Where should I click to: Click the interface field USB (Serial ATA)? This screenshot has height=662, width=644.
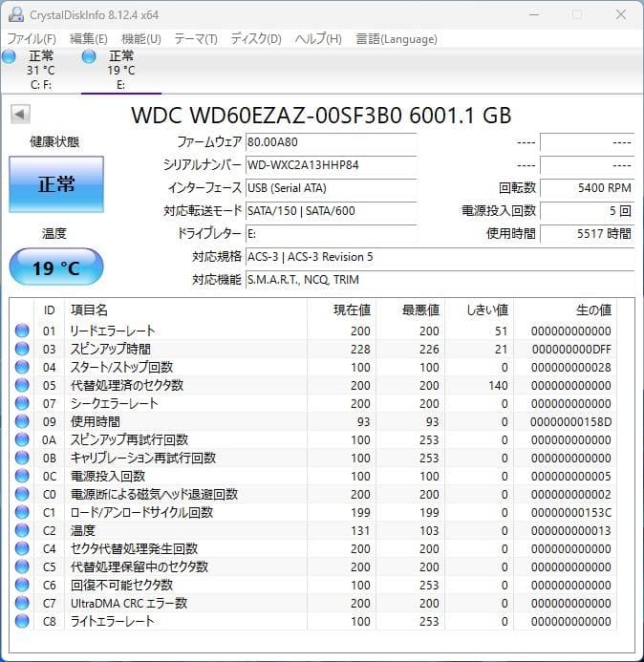click(x=332, y=188)
